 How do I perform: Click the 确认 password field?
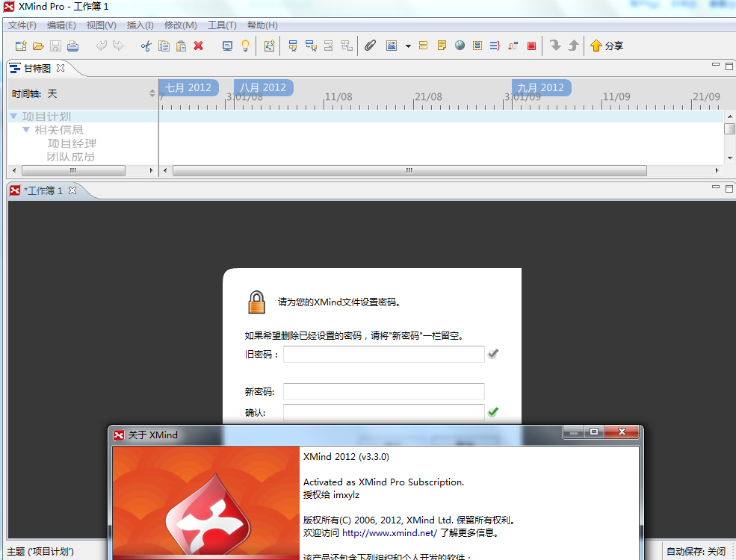click(383, 413)
